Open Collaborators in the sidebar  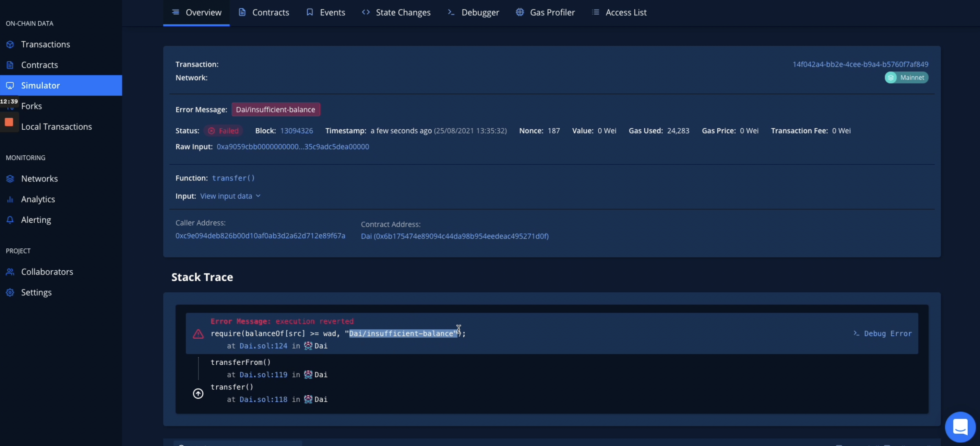click(47, 272)
